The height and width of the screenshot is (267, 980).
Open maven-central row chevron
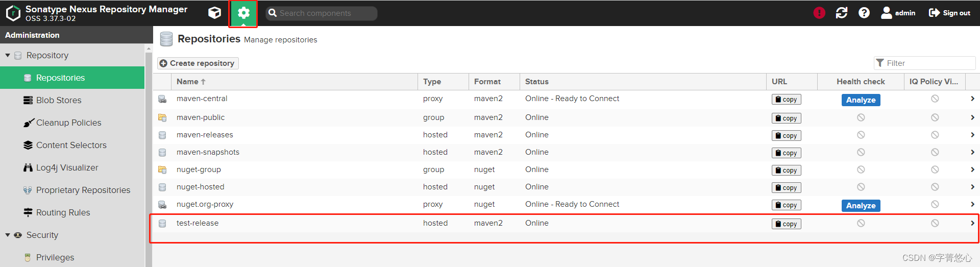(972, 99)
